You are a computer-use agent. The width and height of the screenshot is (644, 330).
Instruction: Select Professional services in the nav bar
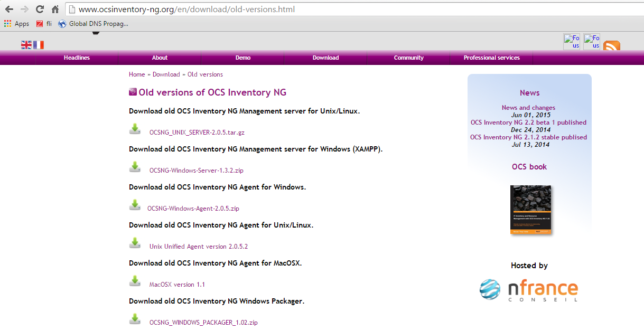pos(491,58)
